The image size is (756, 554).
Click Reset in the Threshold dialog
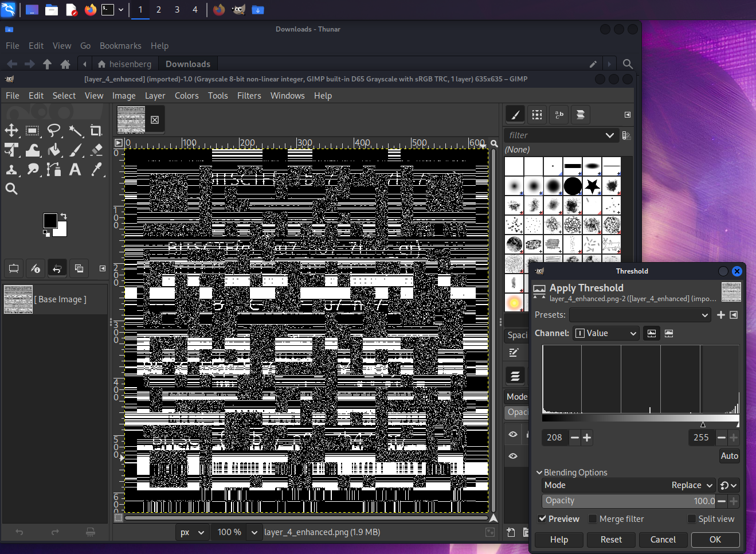click(611, 539)
